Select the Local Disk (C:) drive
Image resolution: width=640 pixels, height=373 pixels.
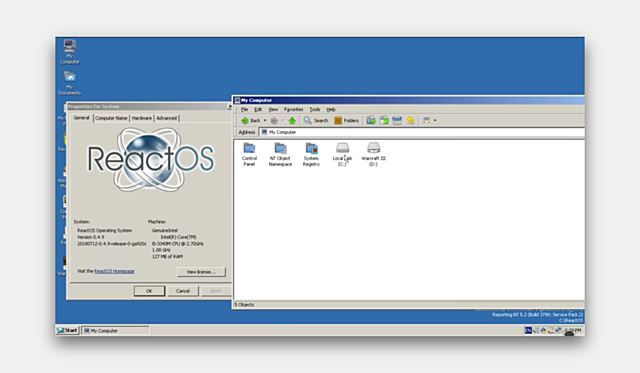[x=342, y=154]
